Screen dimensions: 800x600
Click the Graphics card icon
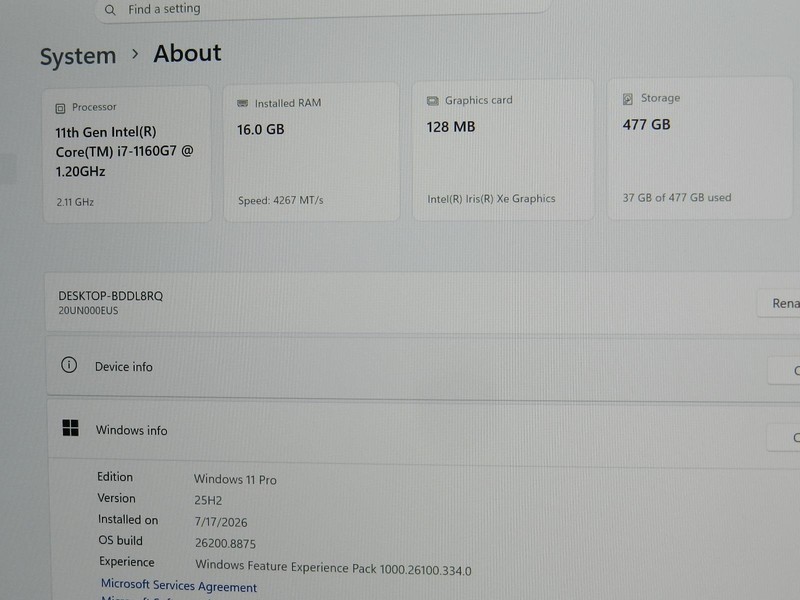pos(433,101)
